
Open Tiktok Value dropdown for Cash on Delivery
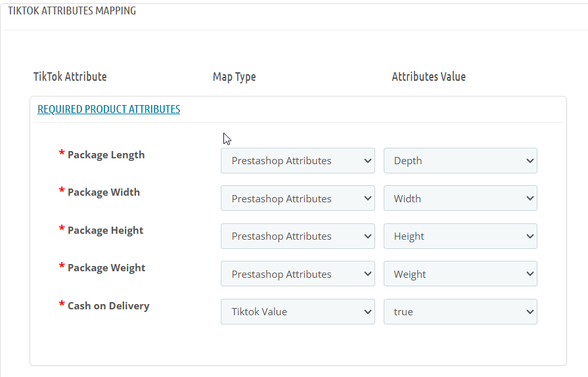298,312
